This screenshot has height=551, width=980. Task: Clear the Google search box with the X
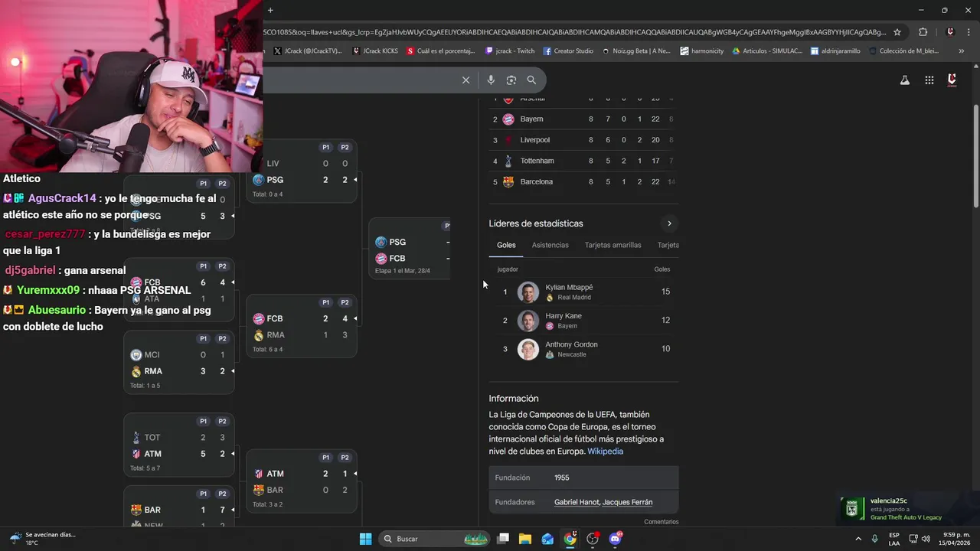(x=465, y=80)
